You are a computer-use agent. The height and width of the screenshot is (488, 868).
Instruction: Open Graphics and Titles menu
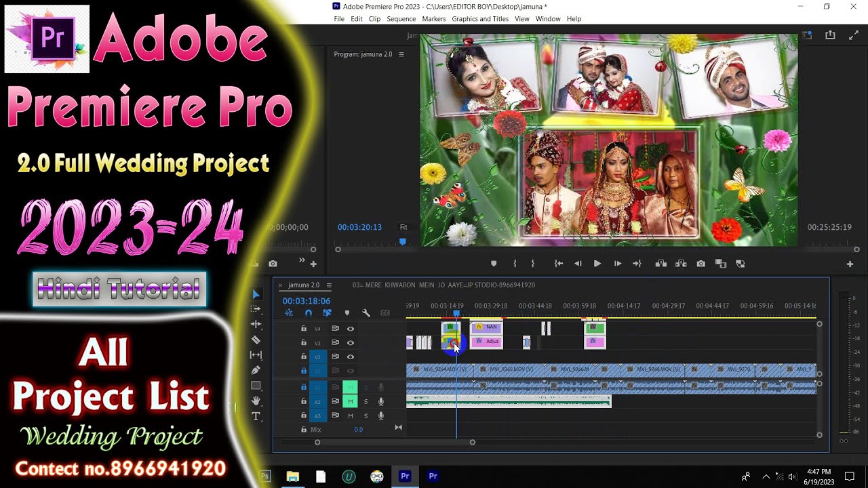[x=480, y=19]
